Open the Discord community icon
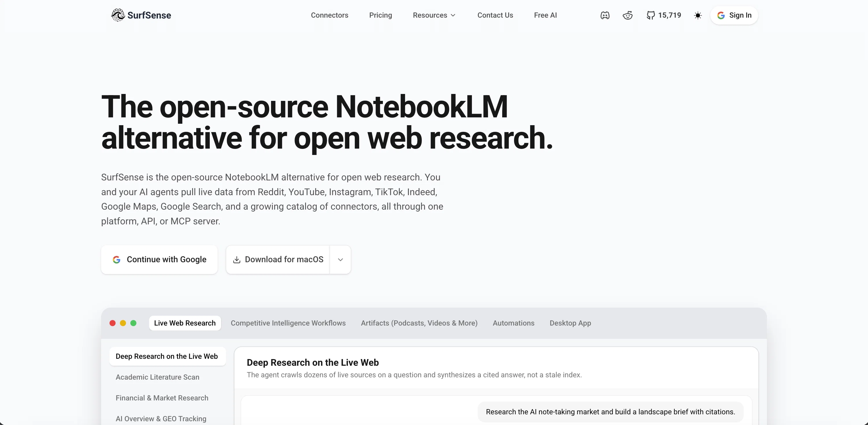868x425 pixels. point(605,16)
